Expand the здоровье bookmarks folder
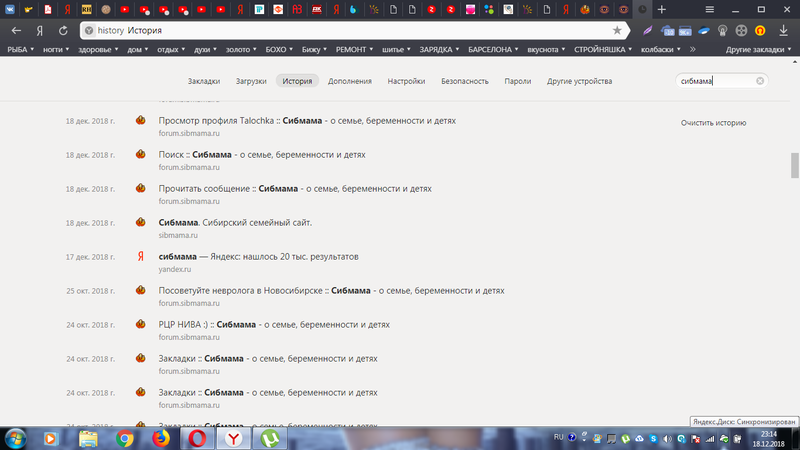The width and height of the screenshot is (800, 450). tap(98, 49)
